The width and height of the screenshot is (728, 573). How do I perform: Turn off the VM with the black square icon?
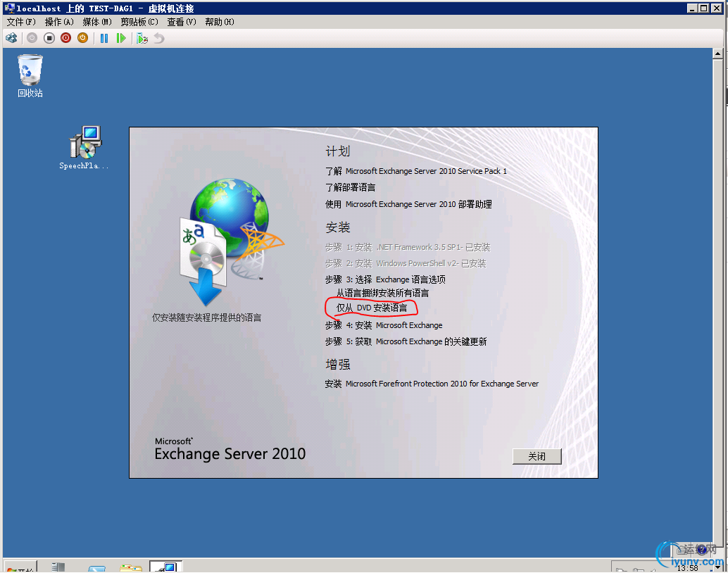[49, 38]
